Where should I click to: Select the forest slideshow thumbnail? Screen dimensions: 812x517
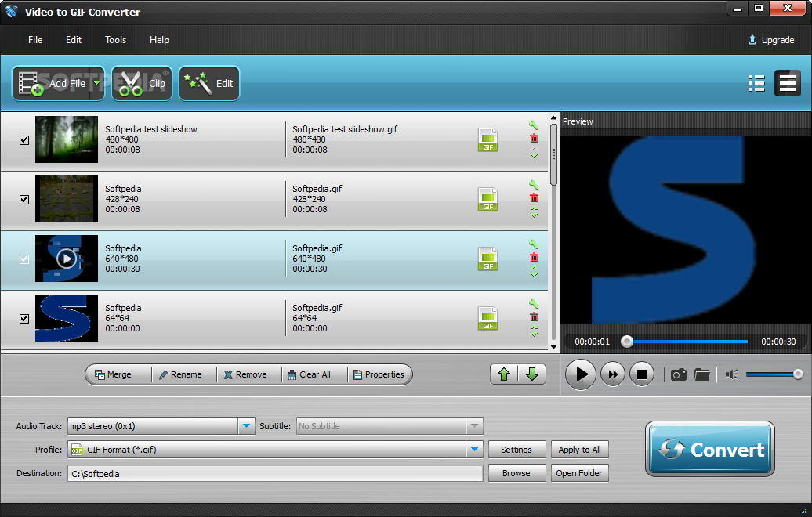coord(67,139)
